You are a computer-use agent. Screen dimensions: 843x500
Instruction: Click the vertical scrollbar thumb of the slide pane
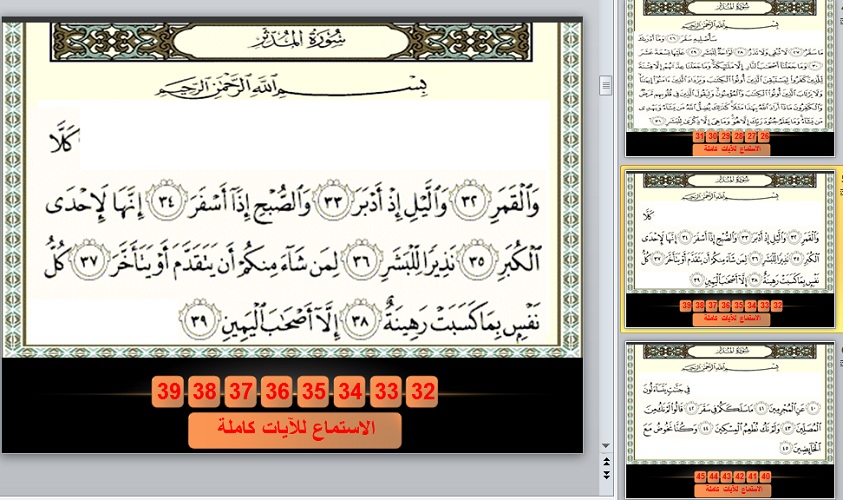(605, 85)
